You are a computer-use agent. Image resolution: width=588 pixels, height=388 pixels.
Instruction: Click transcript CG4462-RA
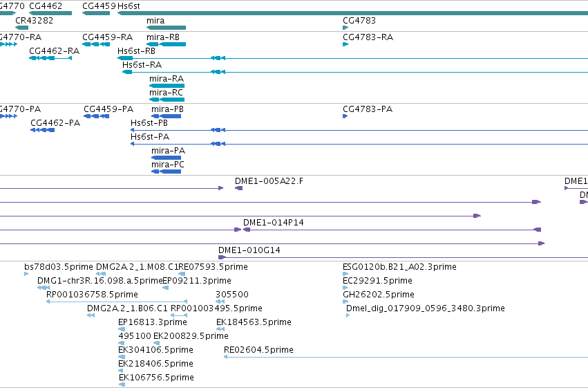[50, 58]
